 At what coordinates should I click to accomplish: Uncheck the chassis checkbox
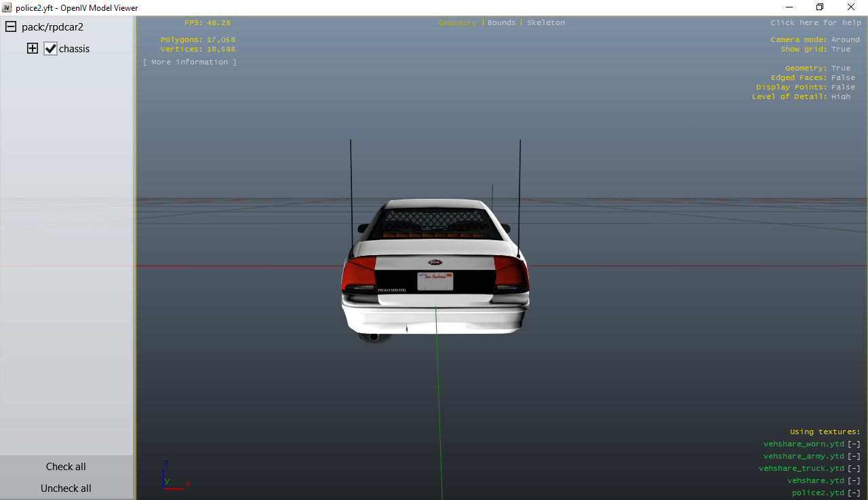(x=50, y=49)
